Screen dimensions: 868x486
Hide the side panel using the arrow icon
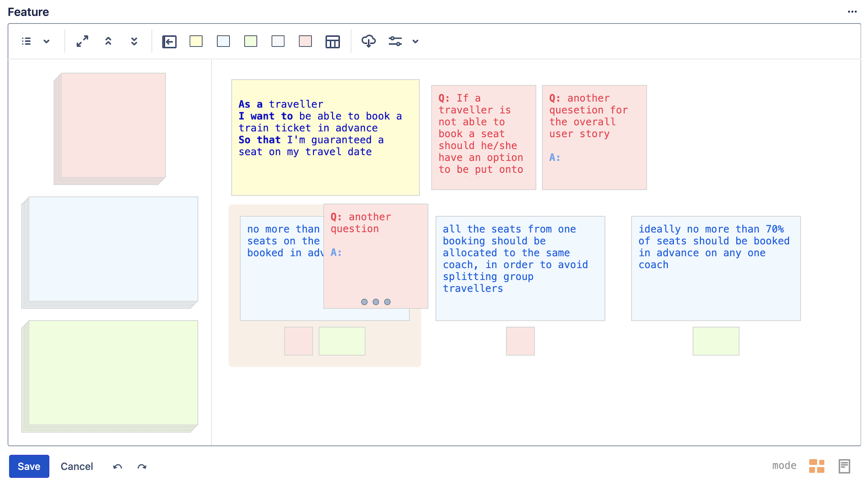point(169,42)
